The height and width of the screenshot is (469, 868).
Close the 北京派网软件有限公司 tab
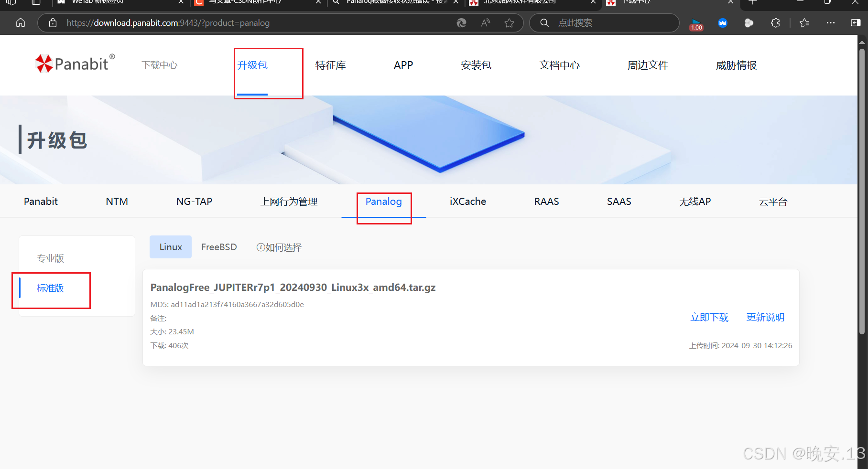[x=593, y=2]
